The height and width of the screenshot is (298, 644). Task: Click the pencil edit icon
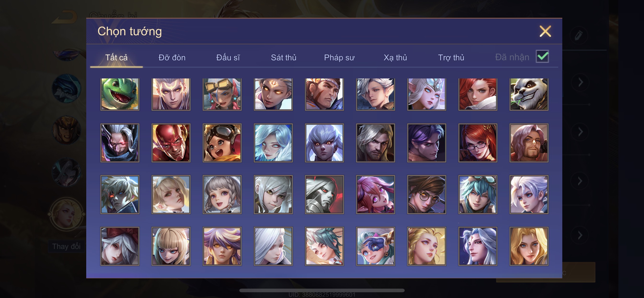tap(579, 35)
